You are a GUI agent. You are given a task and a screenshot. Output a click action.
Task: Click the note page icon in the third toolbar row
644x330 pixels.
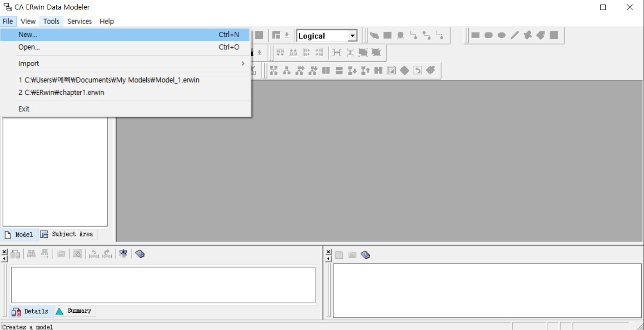coord(391,70)
